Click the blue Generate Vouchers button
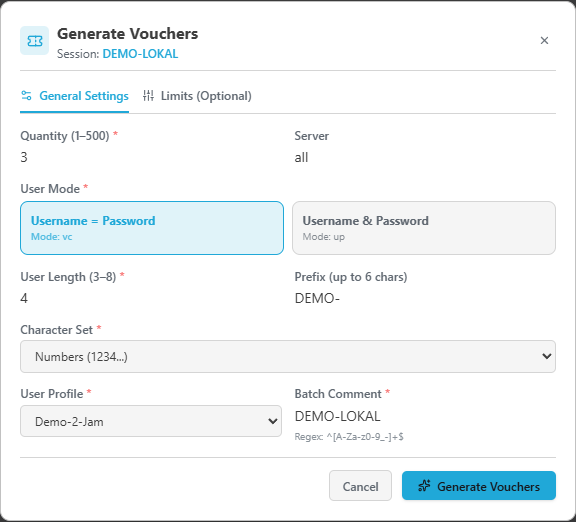The image size is (576, 522). click(479, 486)
